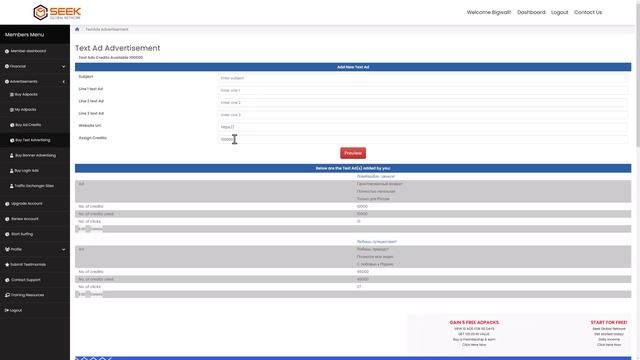Click the Buy Login Ads icon
Image resolution: width=640 pixels, height=360 pixels.
pos(12,171)
